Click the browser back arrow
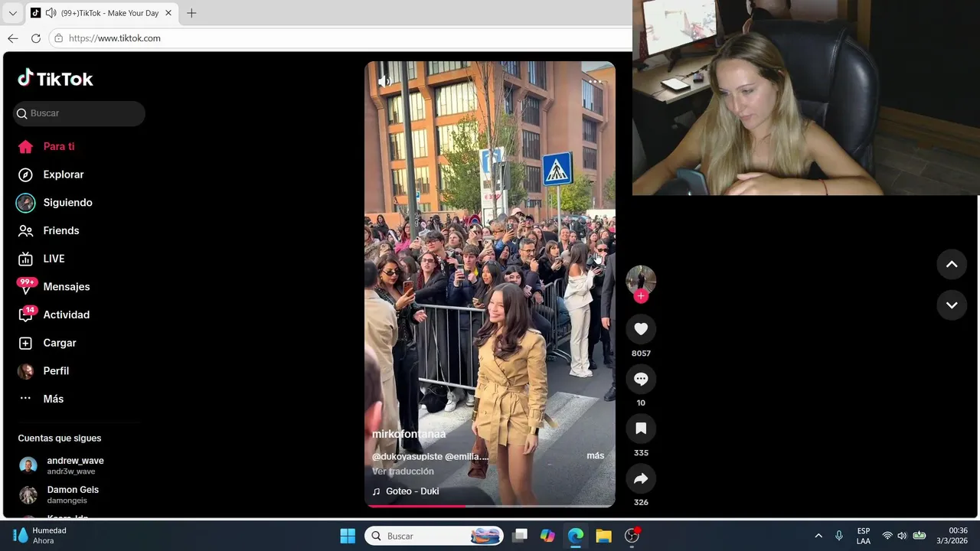 point(12,38)
